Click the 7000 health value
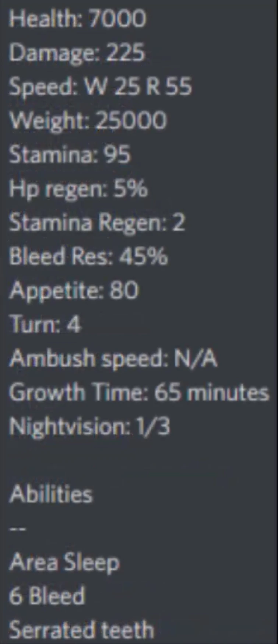This screenshot has width=278, height=644. pos(117,18)
